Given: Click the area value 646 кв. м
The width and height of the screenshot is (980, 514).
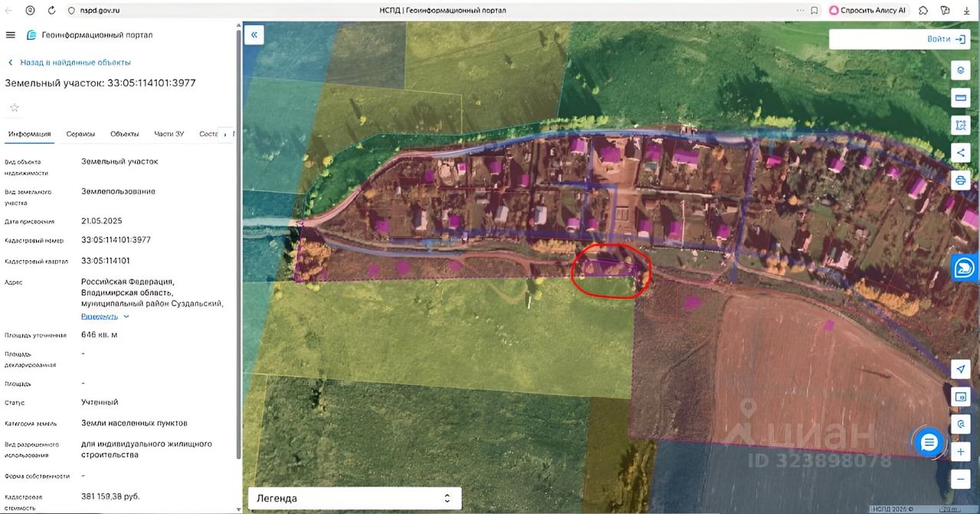Looking at the screenshot, I should [x=99, y=335].
